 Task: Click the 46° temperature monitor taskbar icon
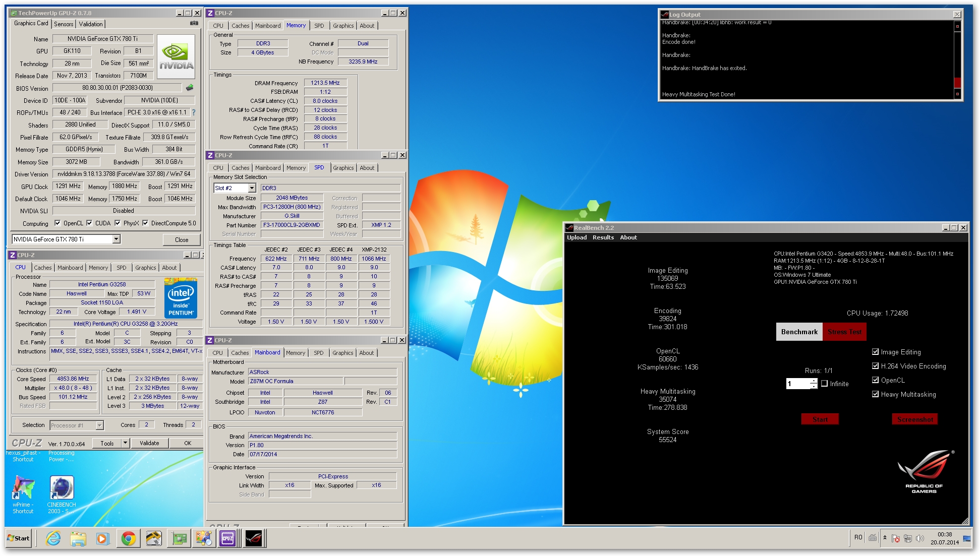click(x=153, y=538)
